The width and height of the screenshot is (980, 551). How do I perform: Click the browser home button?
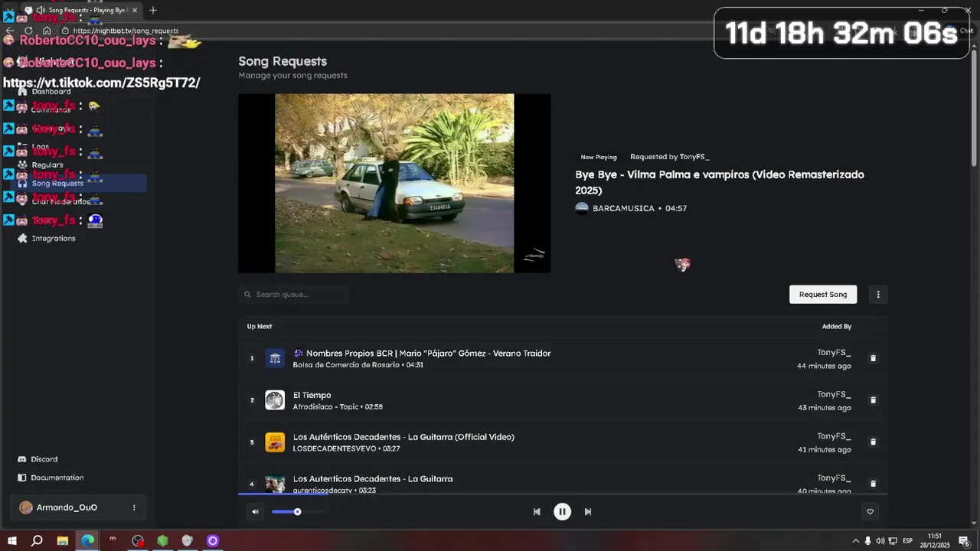tap(47, 31)
